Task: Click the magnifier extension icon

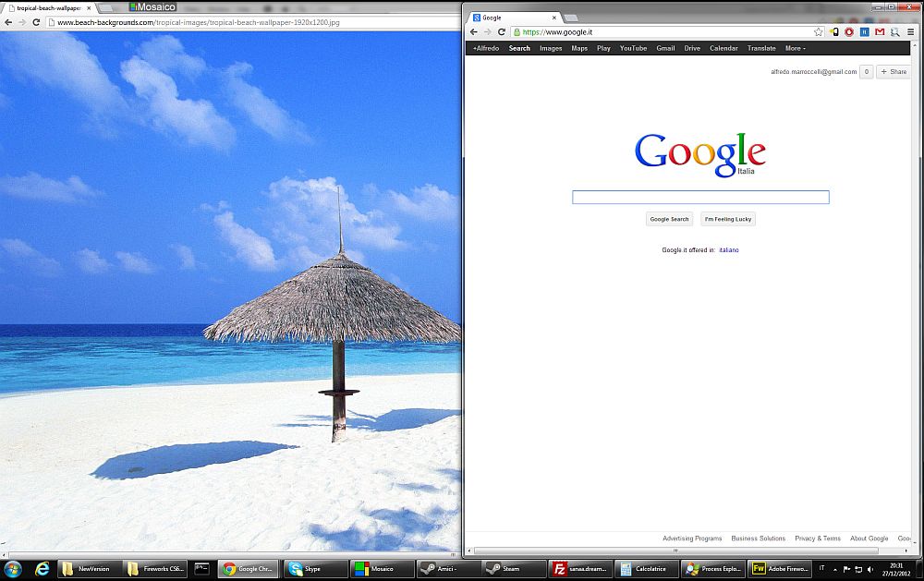Action: [x=894, y=32]
